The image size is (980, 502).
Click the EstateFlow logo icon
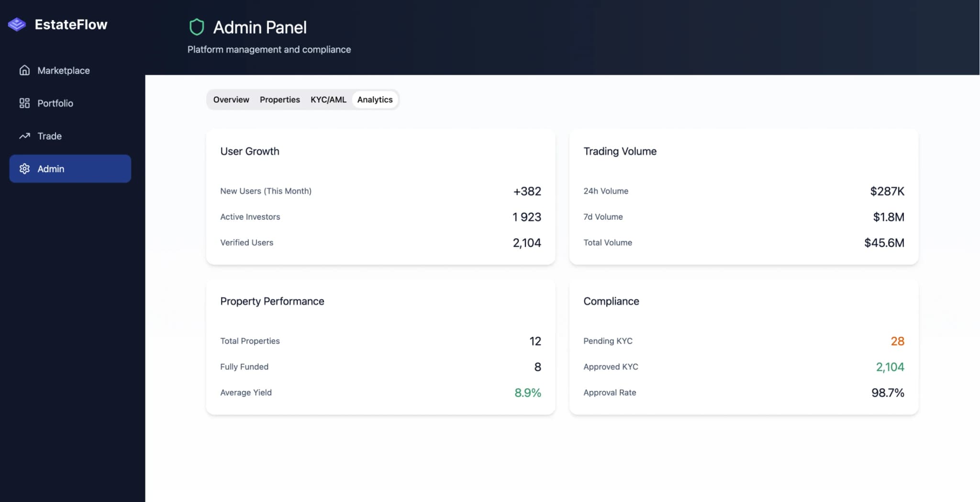pos(17,24)
